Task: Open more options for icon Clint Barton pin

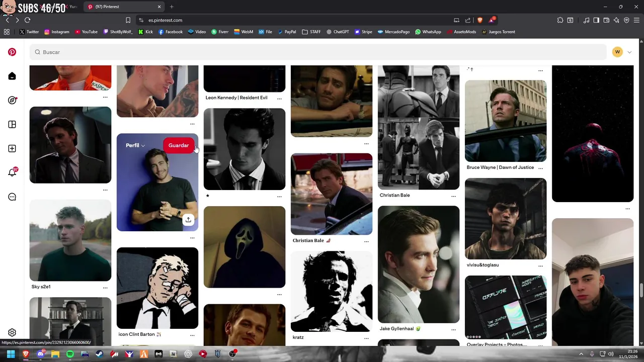Action: coord(192,335)
